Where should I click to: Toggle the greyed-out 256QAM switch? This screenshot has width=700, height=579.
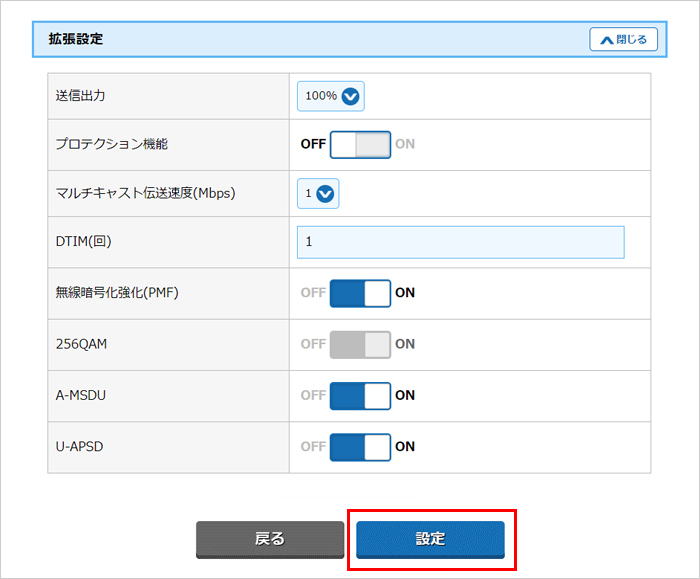[360, 344]
